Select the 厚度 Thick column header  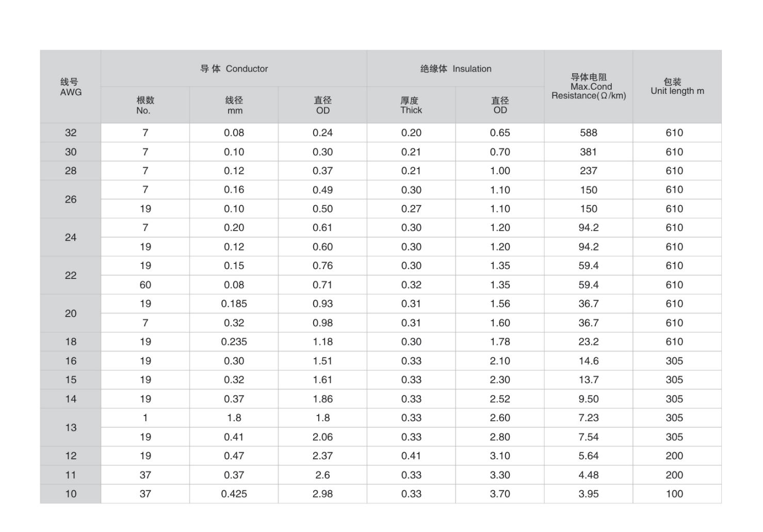411,105
